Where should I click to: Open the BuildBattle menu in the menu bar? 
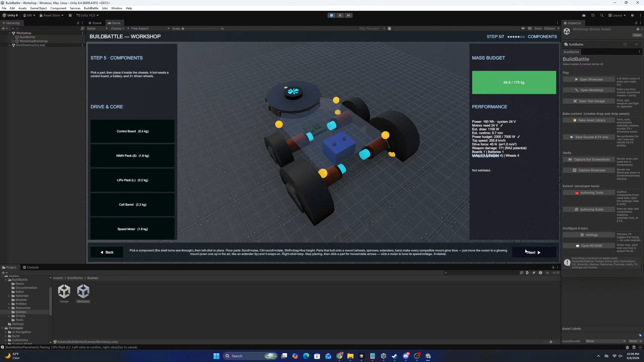pos(91,8)
